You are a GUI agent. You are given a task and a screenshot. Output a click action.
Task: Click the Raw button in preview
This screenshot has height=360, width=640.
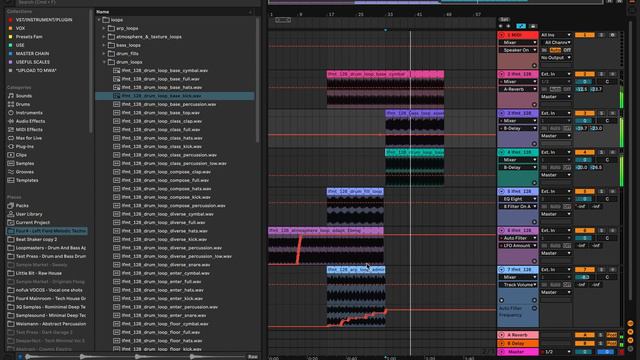(253, 357)
